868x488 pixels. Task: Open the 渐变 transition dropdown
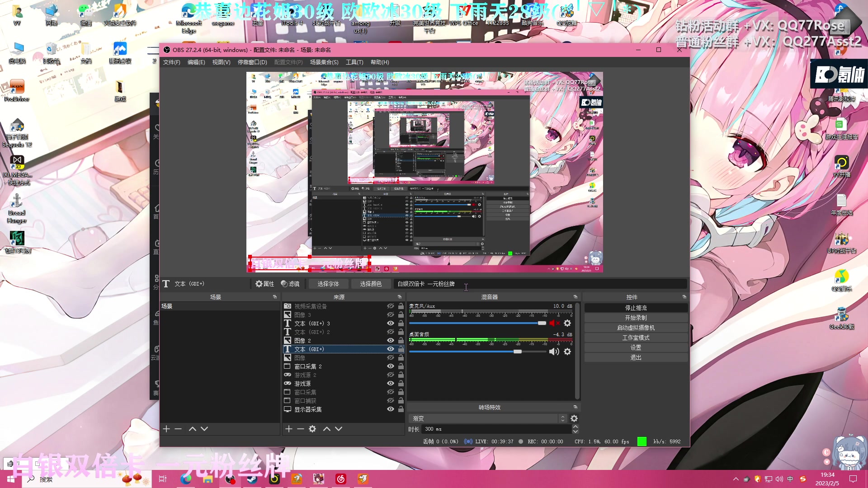coord(488,418)
